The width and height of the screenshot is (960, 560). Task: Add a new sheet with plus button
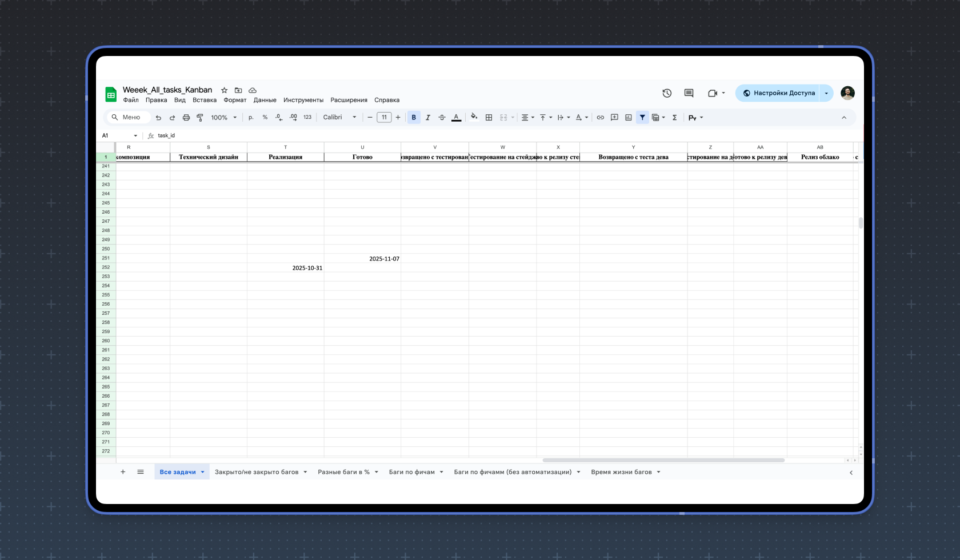coord(123,472)
